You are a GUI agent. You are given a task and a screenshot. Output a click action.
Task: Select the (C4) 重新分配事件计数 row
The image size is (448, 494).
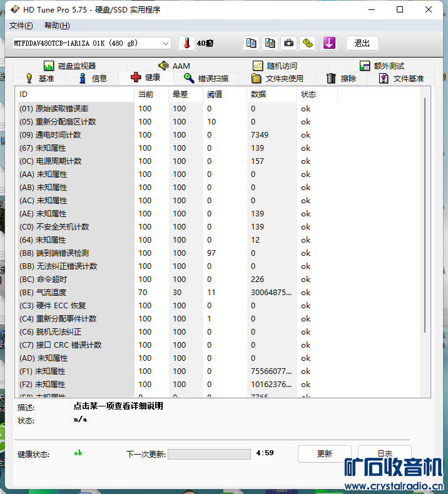pyautogui.click(x=218, y=319)
